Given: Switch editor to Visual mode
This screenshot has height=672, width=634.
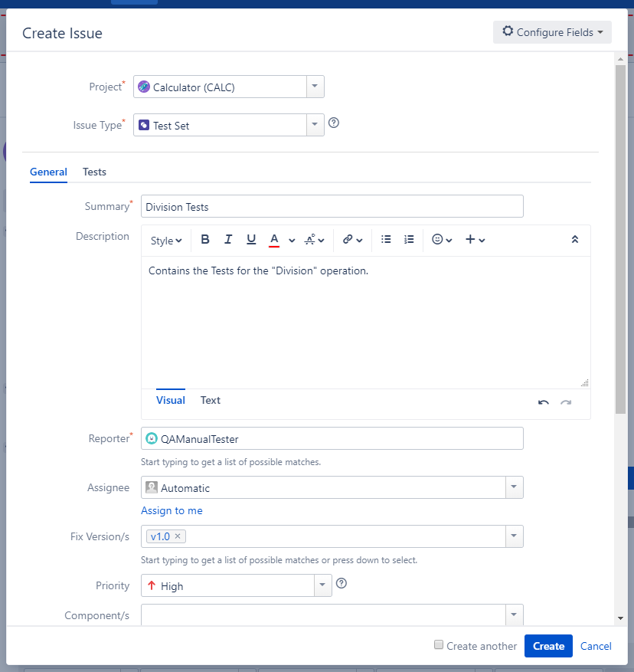Looking at the screenshot, I should [x=171, y=400].
